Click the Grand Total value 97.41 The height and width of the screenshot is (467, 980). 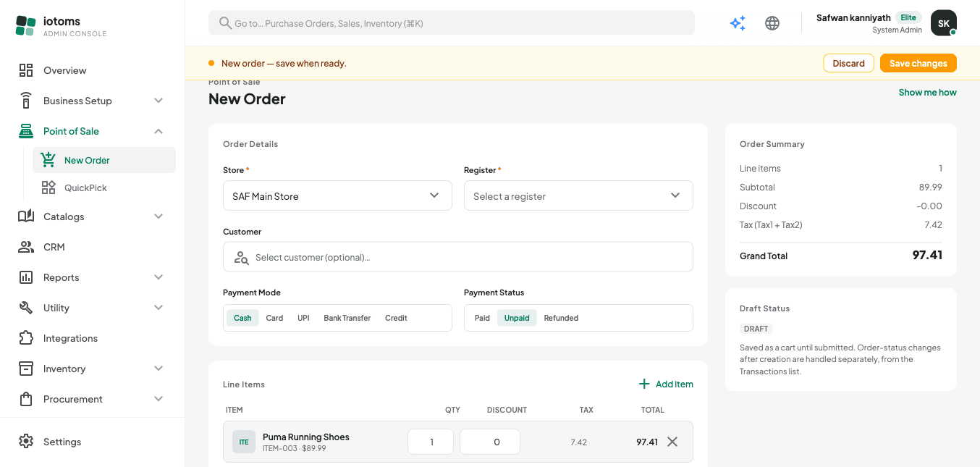[926, 255]
